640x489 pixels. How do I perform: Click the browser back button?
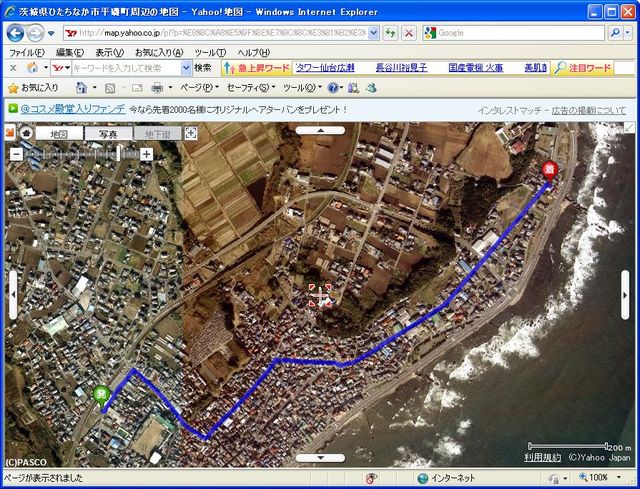[16, 33]
